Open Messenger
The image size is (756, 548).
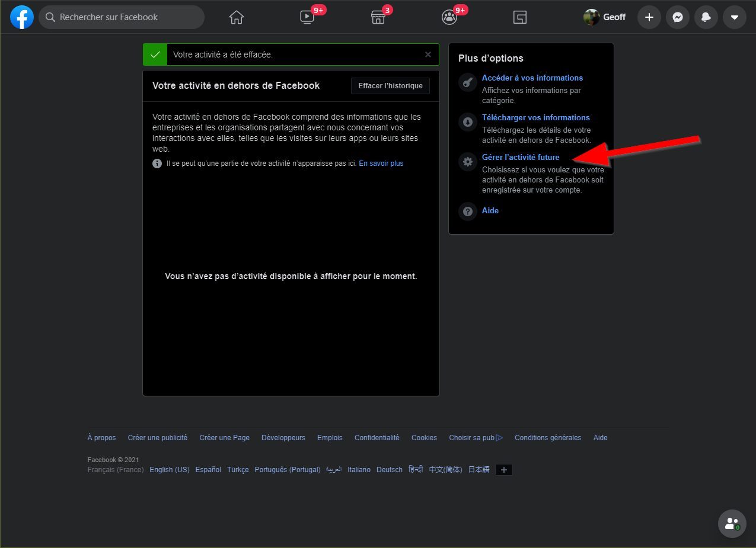click(678, 17)
